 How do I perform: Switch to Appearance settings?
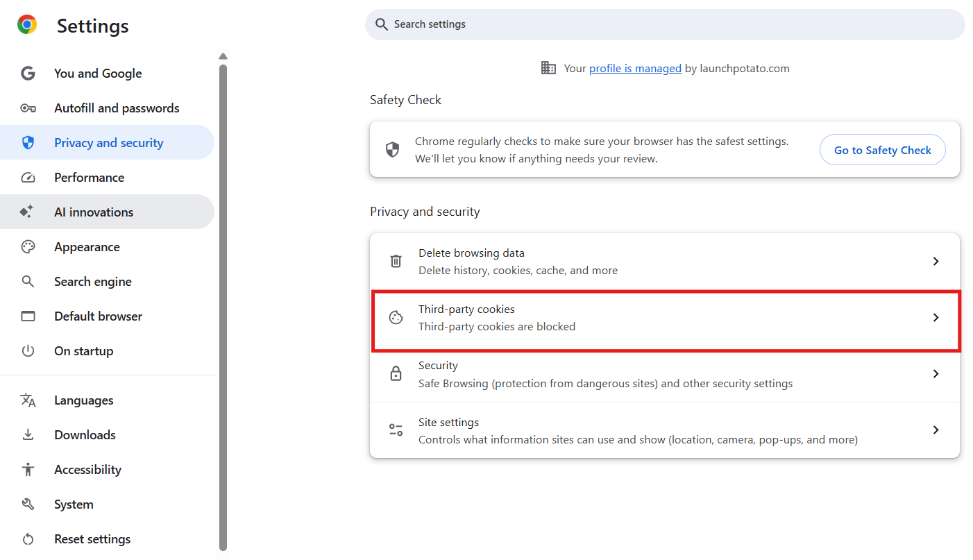coord(107,247)
